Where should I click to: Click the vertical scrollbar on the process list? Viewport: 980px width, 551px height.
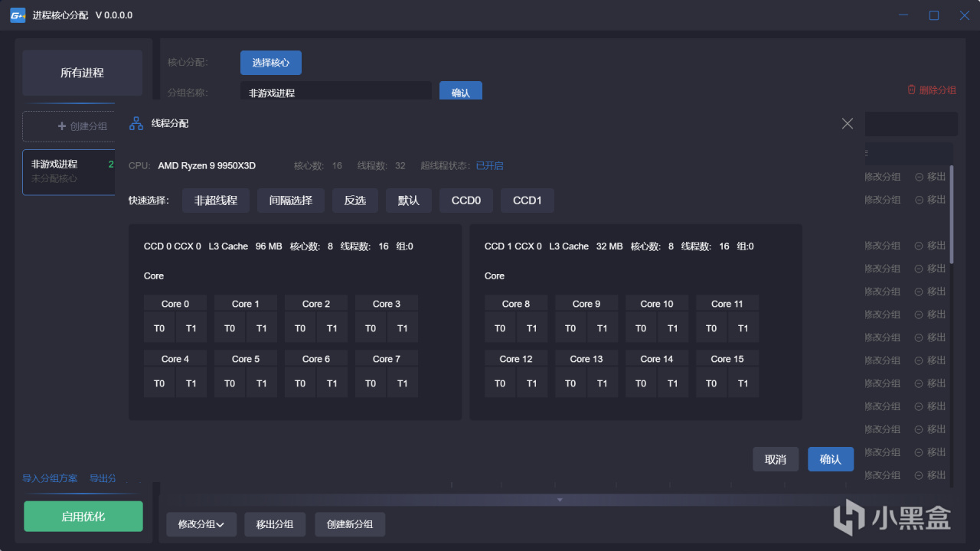(952, 215)
